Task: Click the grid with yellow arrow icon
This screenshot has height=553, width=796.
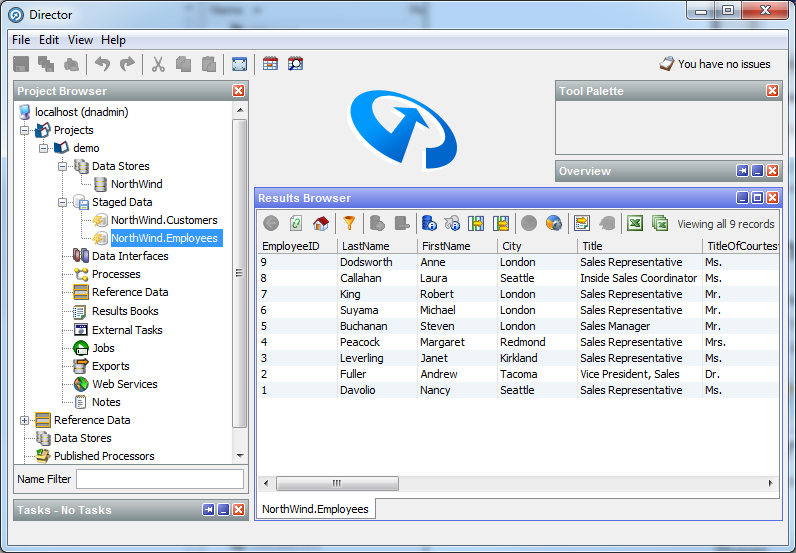Action: (x=582, y=223)
